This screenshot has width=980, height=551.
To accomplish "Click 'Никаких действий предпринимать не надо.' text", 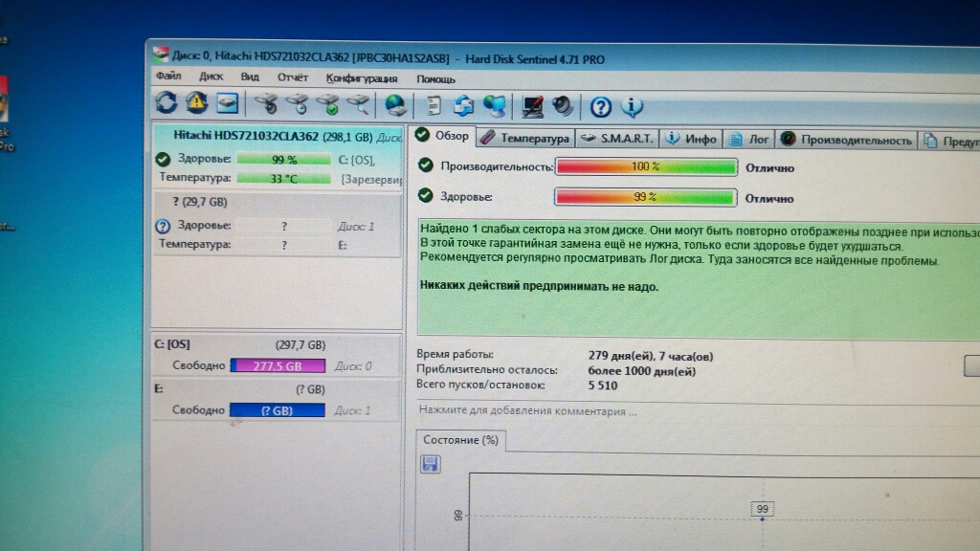I will [539, 286].
